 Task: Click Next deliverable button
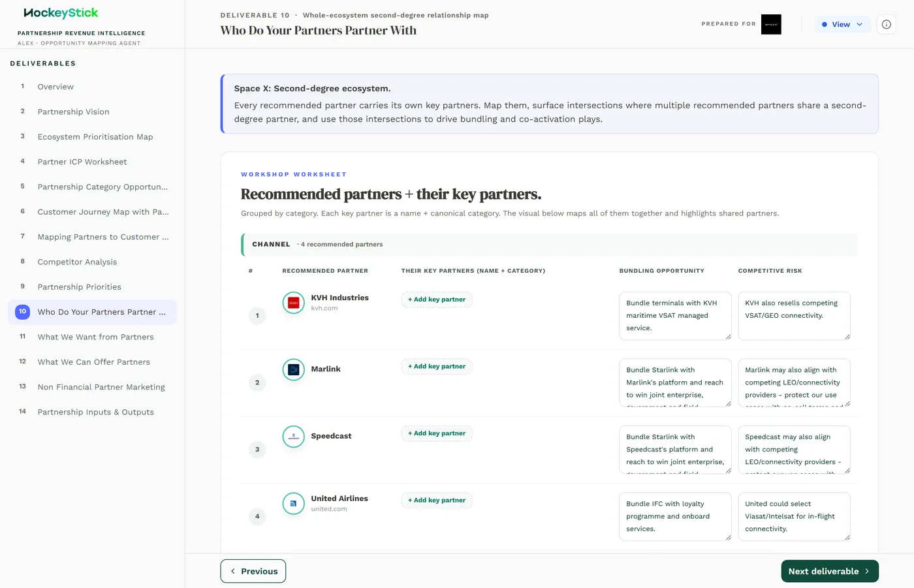(x=830, y=571)
